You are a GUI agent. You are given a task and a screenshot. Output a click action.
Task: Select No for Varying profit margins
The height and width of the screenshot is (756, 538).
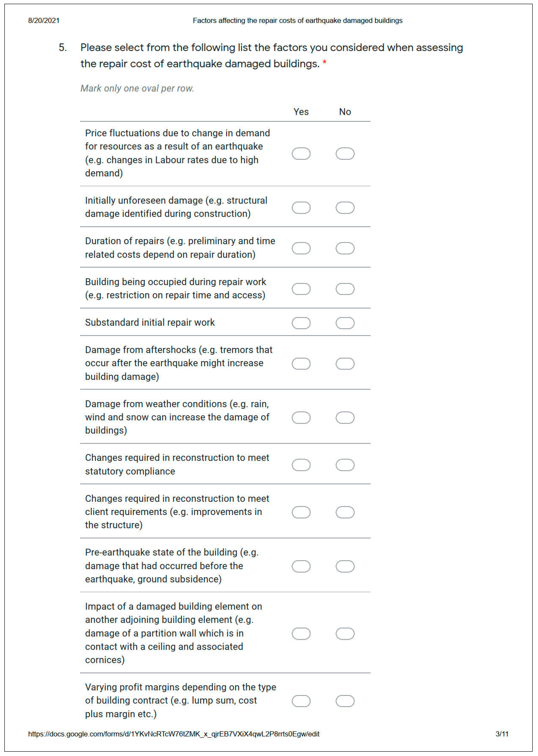tap(345, 701)
